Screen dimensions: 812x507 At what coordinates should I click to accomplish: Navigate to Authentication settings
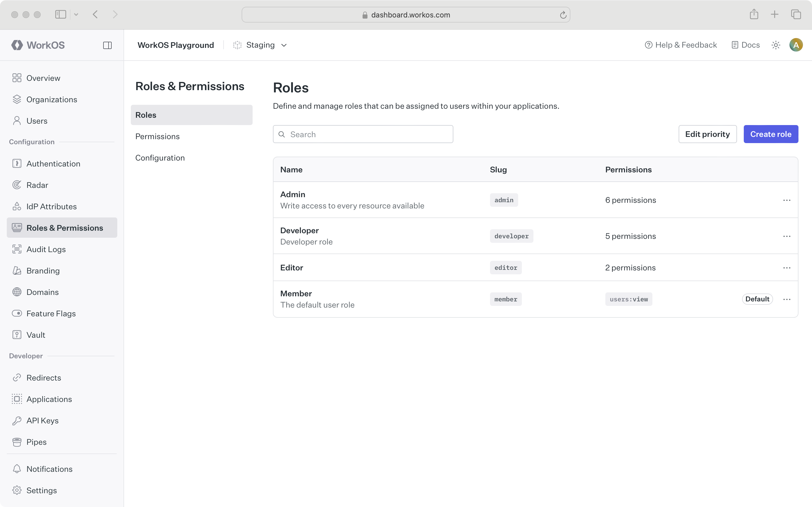pyautogui.click(x=54, y=164)
